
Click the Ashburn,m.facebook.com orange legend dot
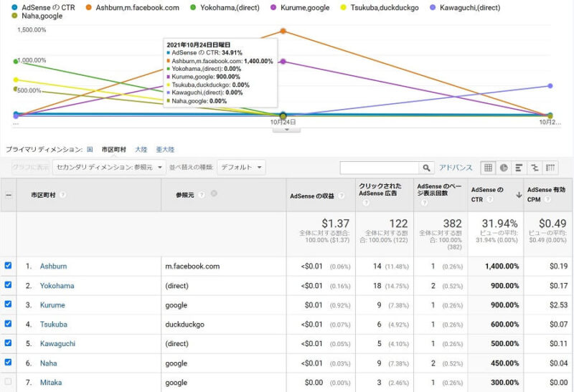(88, 7)
